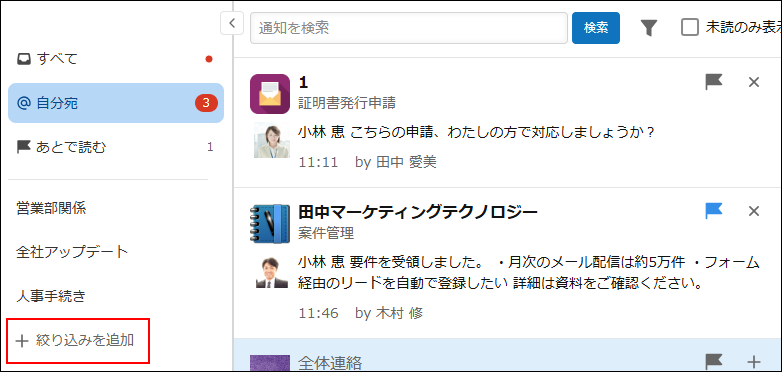This screenshot has width=782, height=372.
Task: Open the あとで読む list
Action: coord(116,147)
